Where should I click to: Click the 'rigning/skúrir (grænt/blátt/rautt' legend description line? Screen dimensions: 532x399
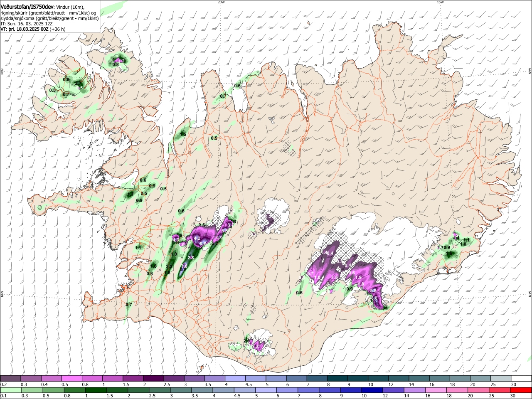coord(48,13)
